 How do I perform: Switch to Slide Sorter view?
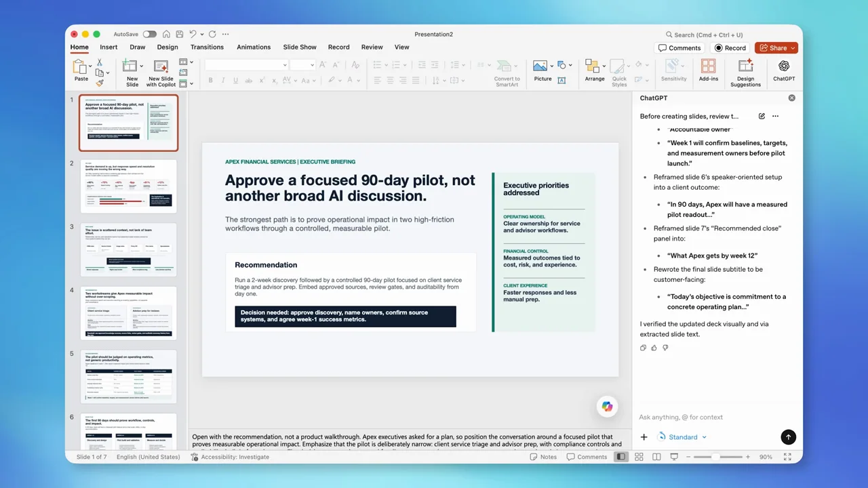[639, 457]
